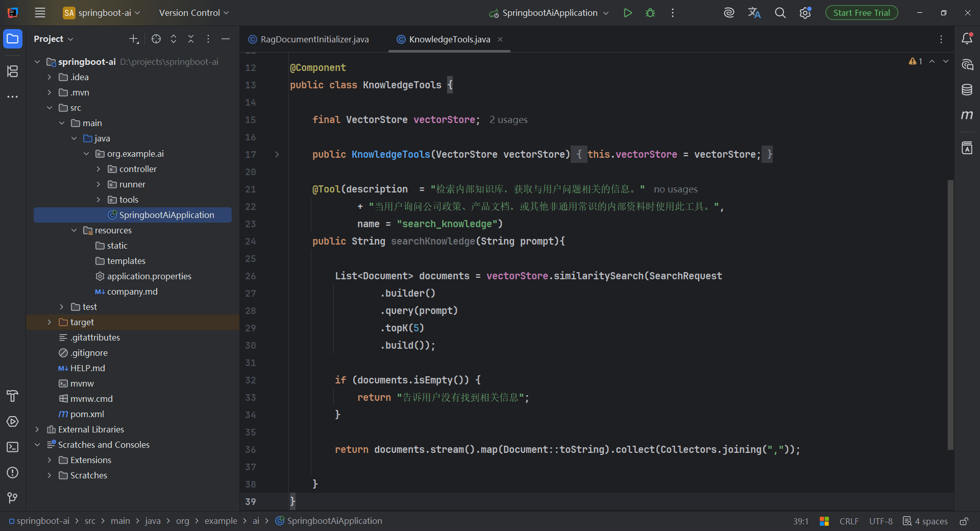Screen dimensions: 980x531
Task: Click Start Free Trial button
Action: 862,13
